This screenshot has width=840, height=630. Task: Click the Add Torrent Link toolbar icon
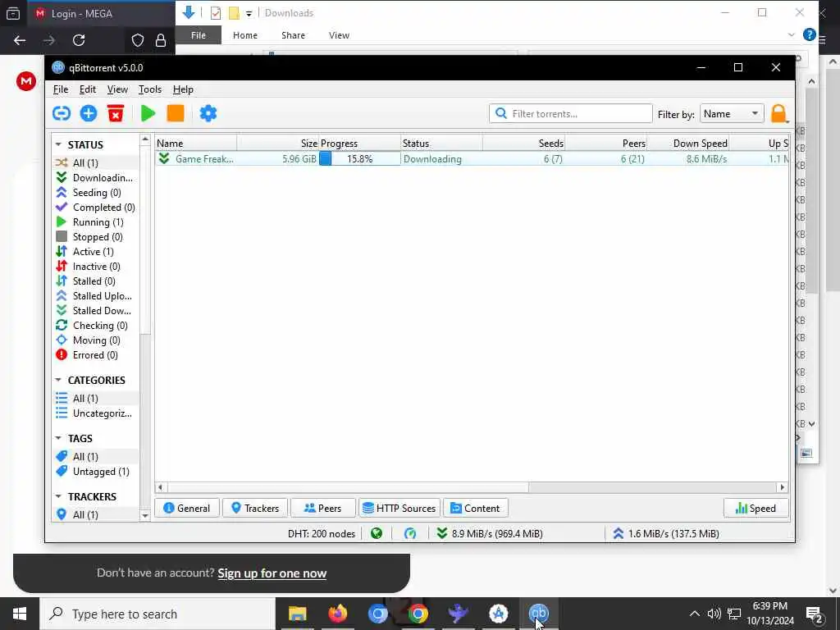point(62,113)
